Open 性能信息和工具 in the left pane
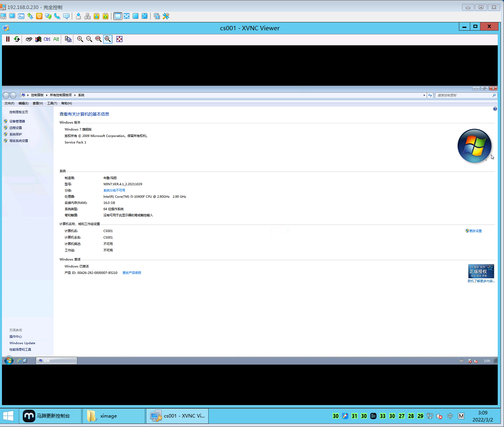Viewport: 504px width, 427px height. 20,350
